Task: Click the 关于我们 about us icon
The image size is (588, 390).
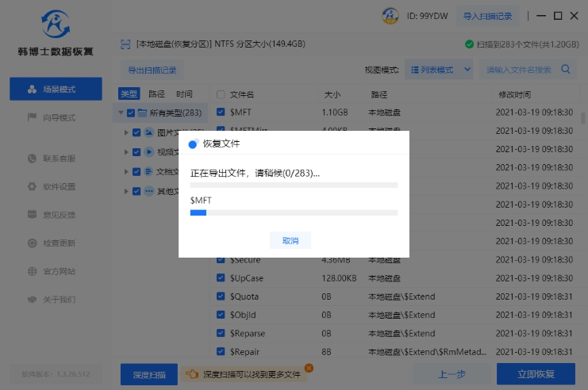Action: pos(33,300)
